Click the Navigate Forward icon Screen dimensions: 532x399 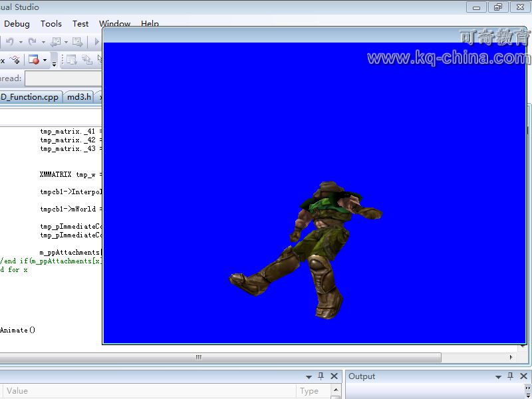tap(77, 42)
